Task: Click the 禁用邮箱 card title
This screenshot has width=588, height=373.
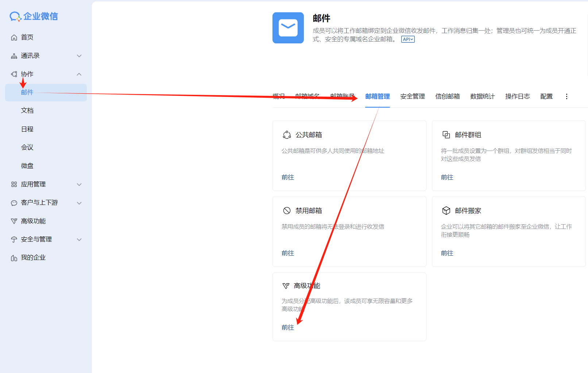Action: [x=309, y=211]
